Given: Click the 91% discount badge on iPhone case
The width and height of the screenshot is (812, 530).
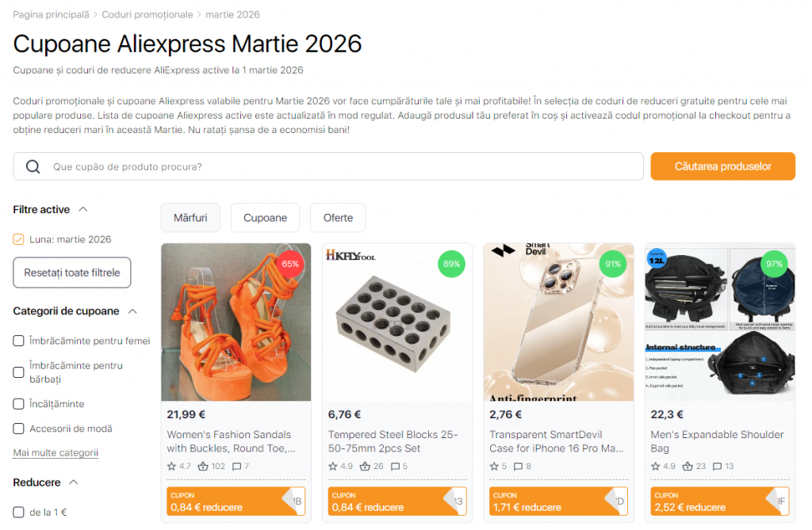Looking at the screenshot, I should point(612,264).
